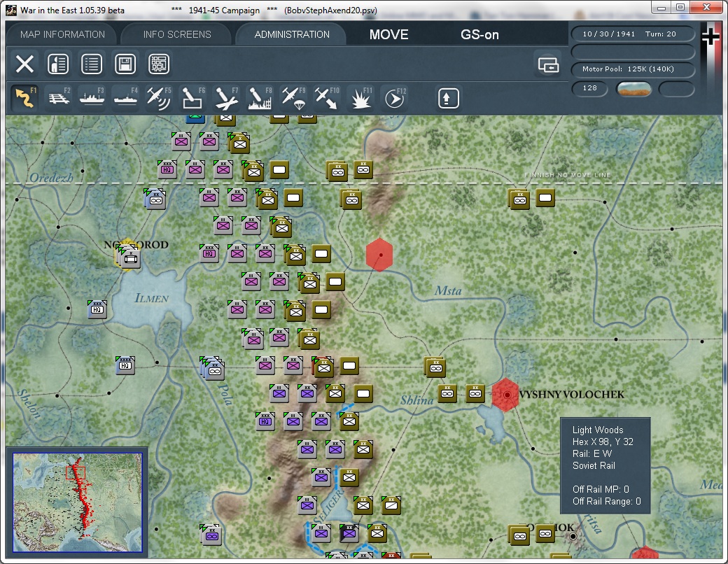Click the Light Woods hex info tooltip

[x=605, y=465]
